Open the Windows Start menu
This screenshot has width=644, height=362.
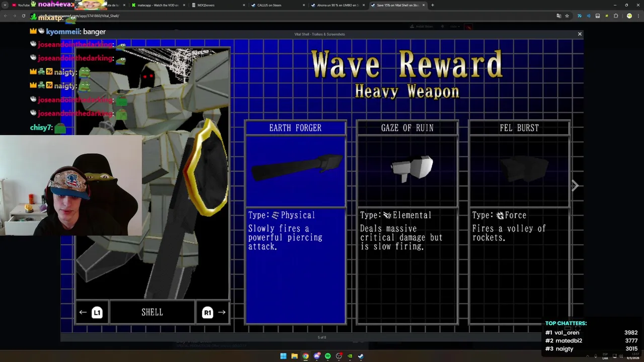[x=283, y=356]
